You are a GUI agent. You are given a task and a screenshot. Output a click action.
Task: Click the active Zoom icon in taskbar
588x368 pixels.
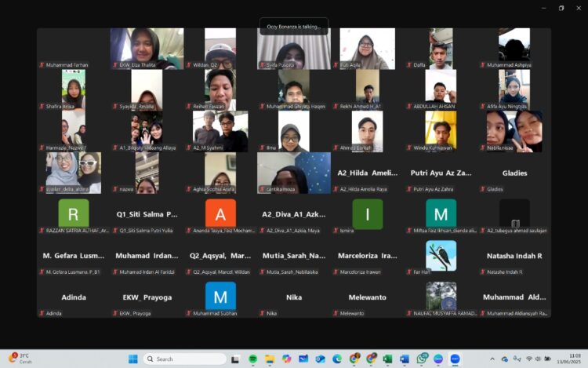[455, 359]
